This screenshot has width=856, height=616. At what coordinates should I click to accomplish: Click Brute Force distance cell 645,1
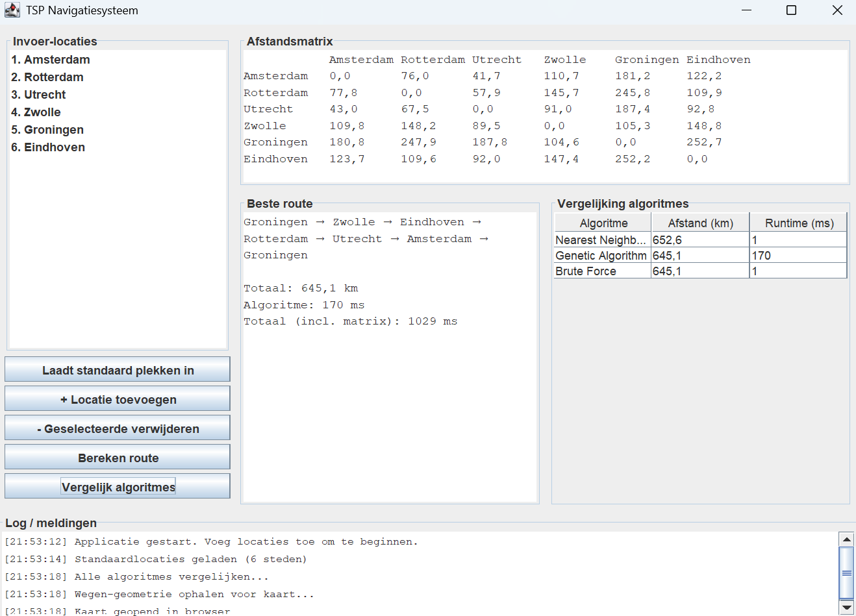pyautogui.click(x=700, y=271)
